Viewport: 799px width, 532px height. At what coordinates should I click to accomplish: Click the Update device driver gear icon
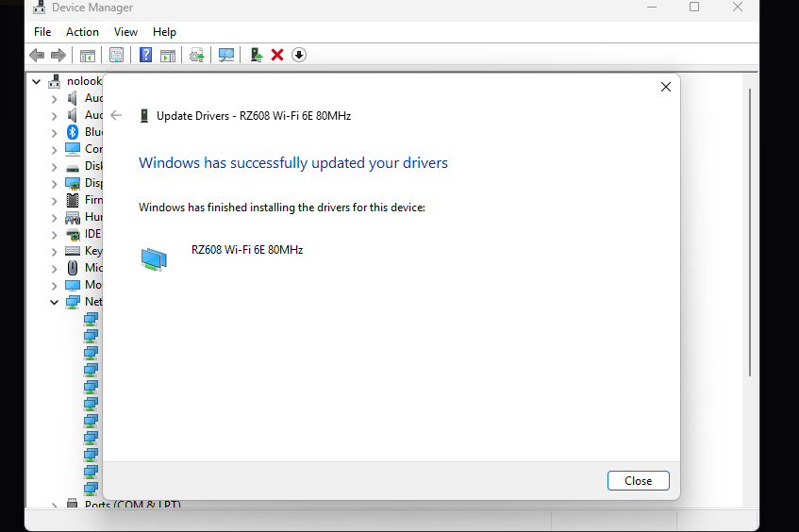pyautogui.click(x=197, y=55)
